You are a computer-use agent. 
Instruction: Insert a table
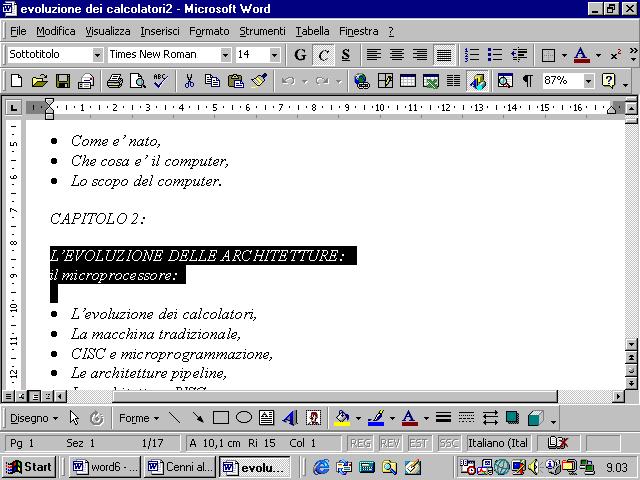tap(408, 81)
